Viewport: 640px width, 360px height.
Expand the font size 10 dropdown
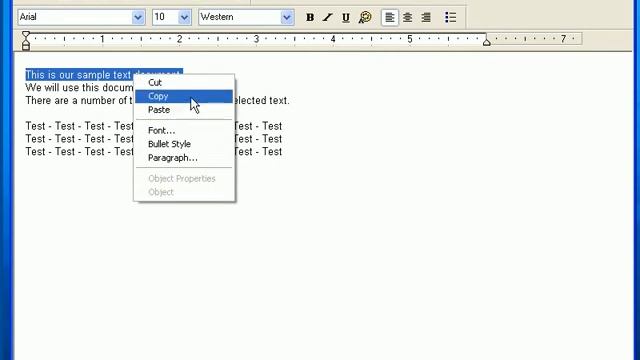pyautogui.click(x=184, y=17)
